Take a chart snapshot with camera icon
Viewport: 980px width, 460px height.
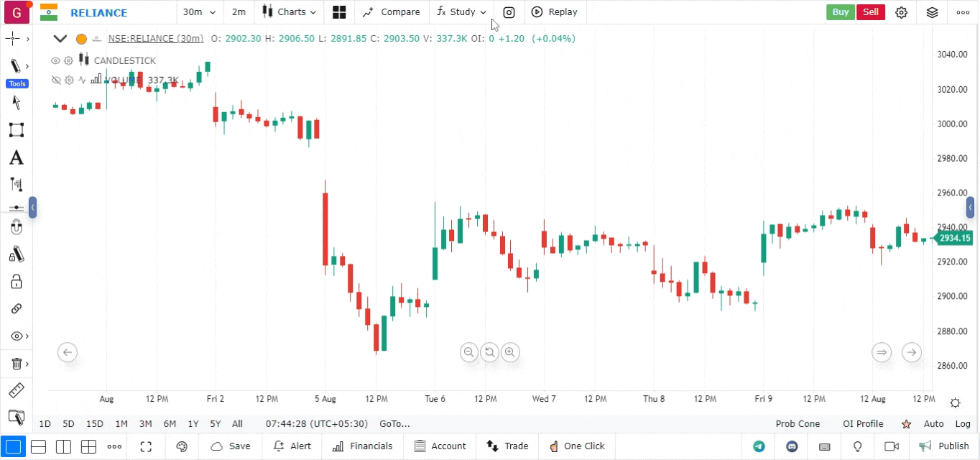point(509,12)
